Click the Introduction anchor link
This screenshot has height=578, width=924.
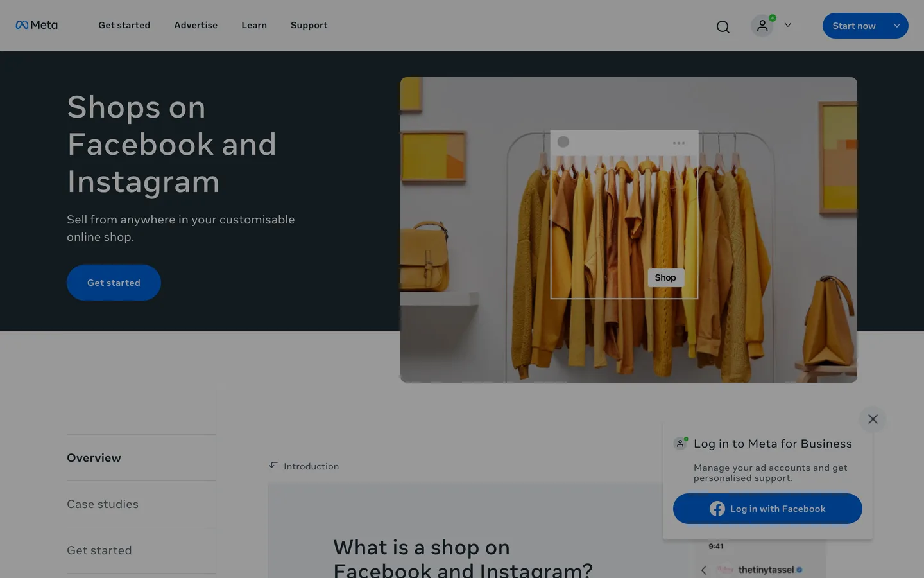[x=311, y=466]
